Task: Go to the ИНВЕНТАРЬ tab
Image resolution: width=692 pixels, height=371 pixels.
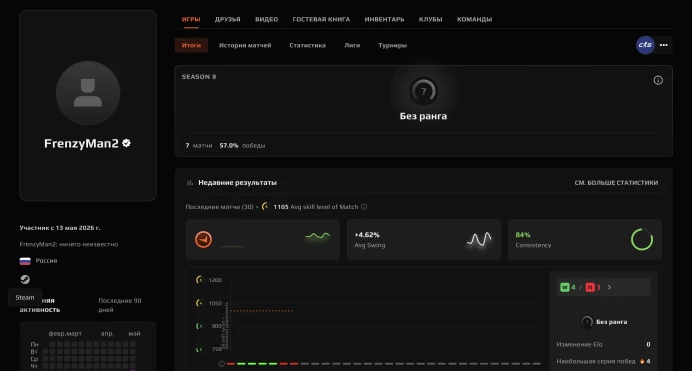Action: coord(384,19)
